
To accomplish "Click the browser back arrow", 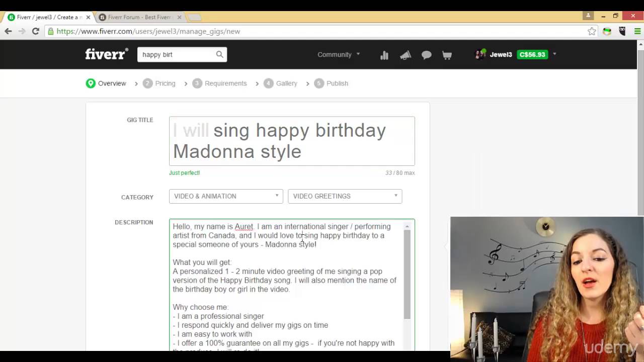I will tap(8, 31).
